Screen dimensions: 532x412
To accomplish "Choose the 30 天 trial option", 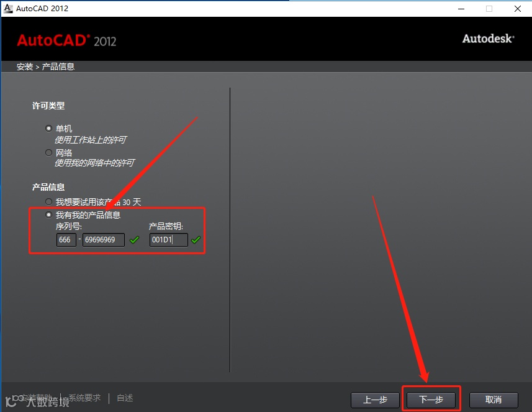I will point(48,202).
